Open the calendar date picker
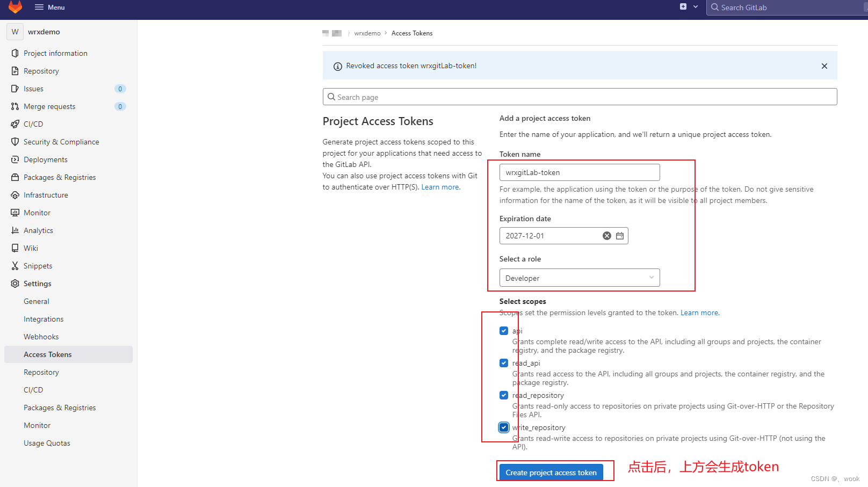The width and height of the screenshot is (868, 487). coord(620,236)
